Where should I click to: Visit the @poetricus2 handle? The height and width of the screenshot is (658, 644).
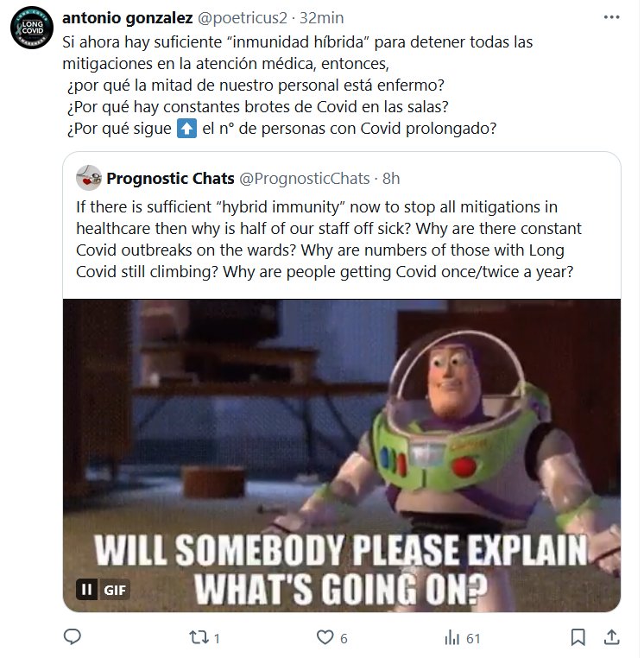pos(242,18)
